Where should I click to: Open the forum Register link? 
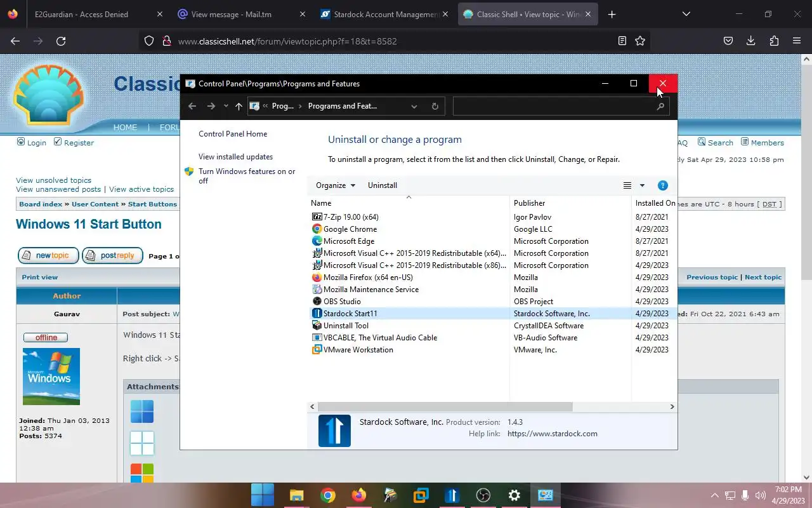pyautogui.click(x=79, y=143)
